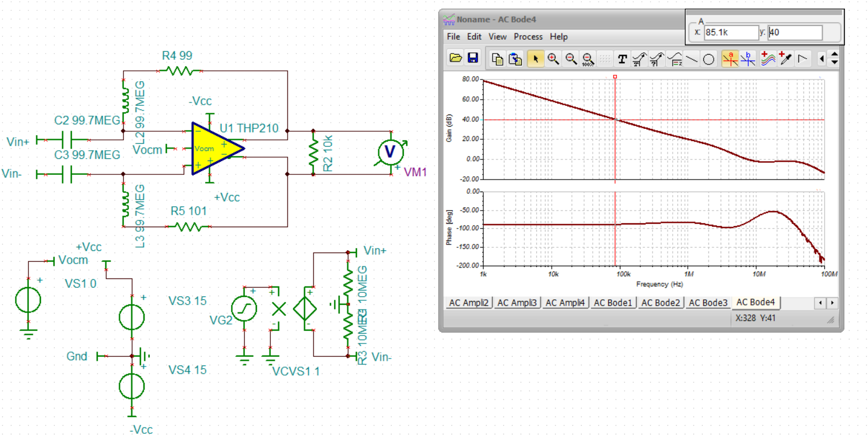Switch to AC Ampli3 tab
This screenshot has width=868, height=435.
(x=517, y=303)
